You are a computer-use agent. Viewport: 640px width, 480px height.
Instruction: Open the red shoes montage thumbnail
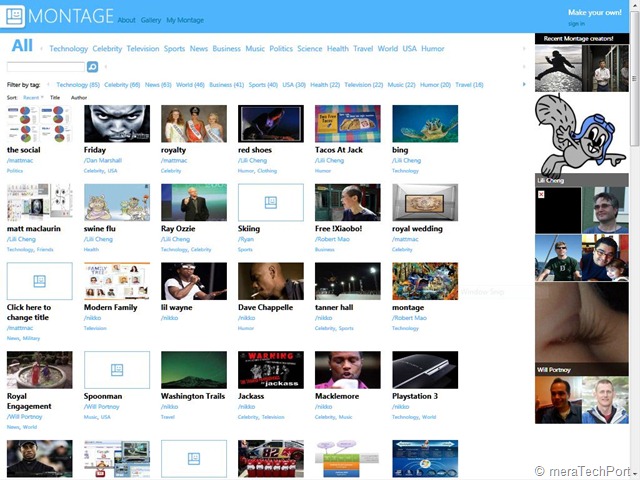tap(271, 124)
